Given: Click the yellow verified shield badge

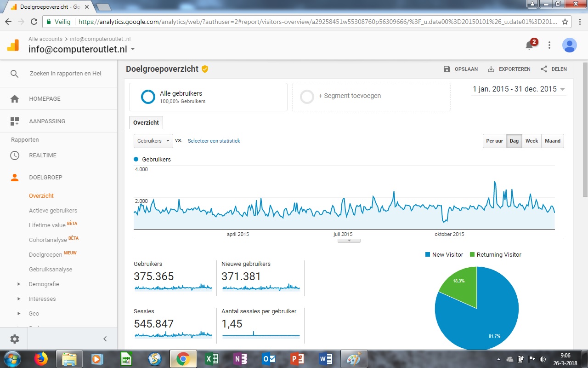Looking at the screenshot, I should click(205, 69).
